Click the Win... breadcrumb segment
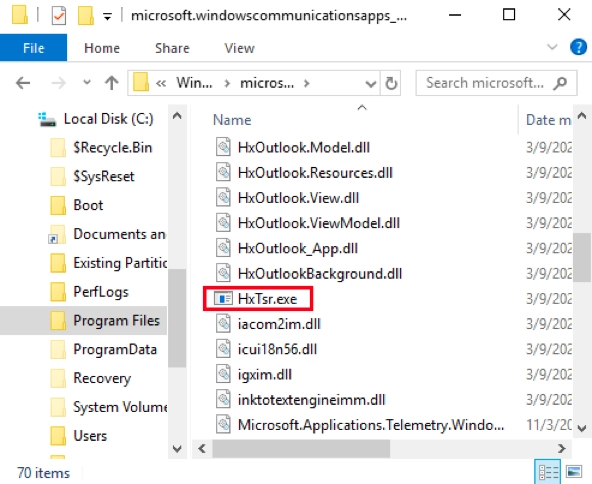The image size is (592, 484). (194, 83)
